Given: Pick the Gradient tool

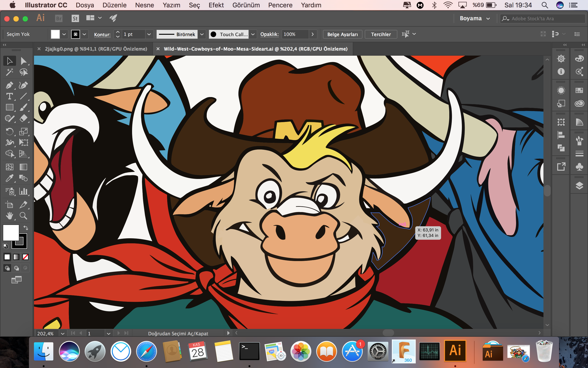Looking at the screenshot, I should (24, 167).
